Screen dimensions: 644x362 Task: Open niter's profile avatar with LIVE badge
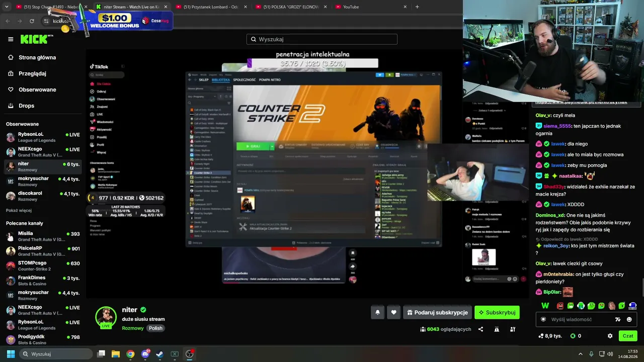(106, 317)
